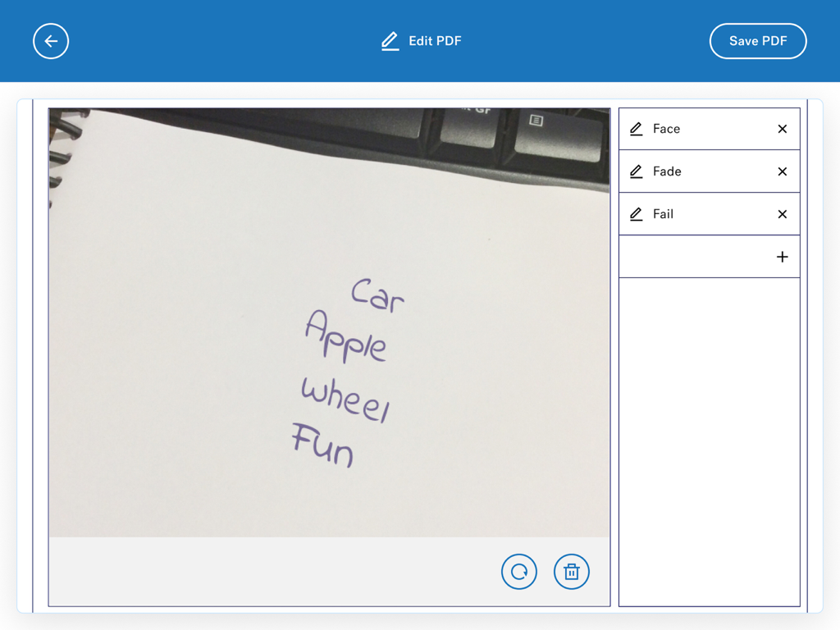The image size is (840, 630).
Task: Click the delete page trash icon
Action: click(x=572, y=572)
